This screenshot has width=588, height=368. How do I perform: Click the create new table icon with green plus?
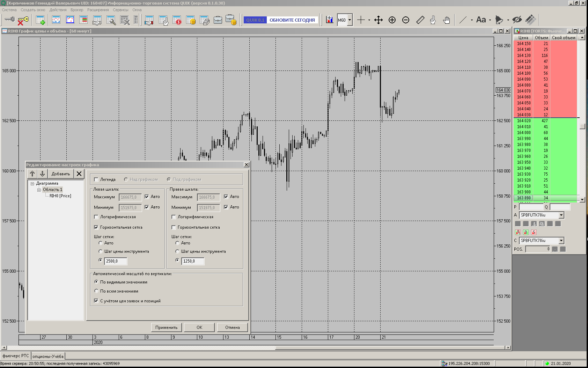point(41,20)
